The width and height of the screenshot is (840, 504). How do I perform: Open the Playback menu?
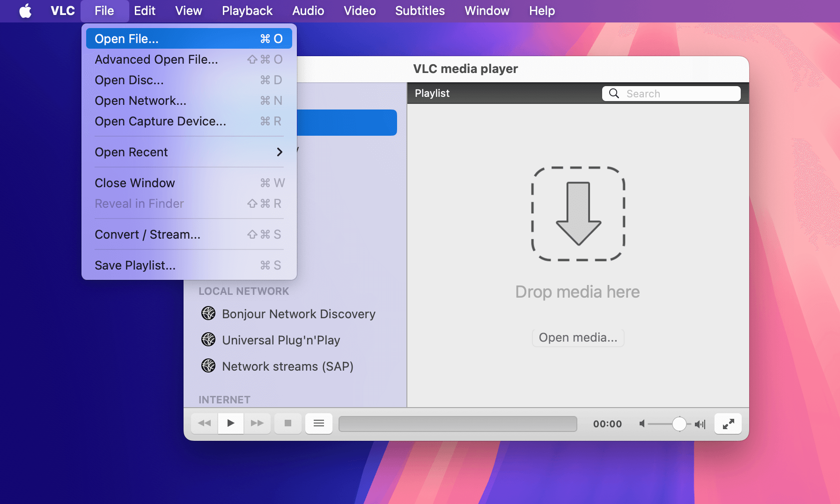(x=247, y=11)
